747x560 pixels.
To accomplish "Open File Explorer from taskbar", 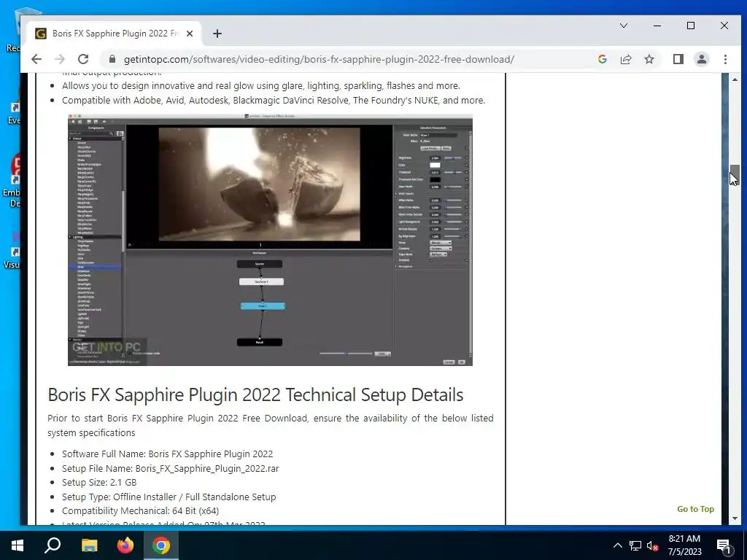I will click(89, 545).
